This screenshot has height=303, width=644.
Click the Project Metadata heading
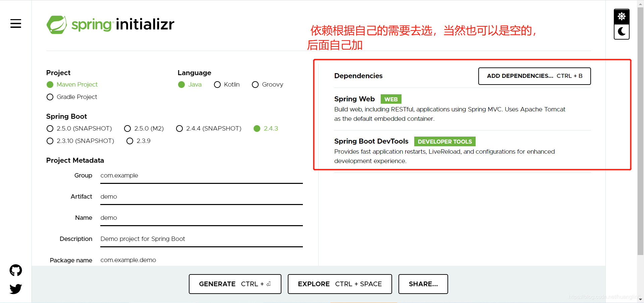click(x=75, y=160)
